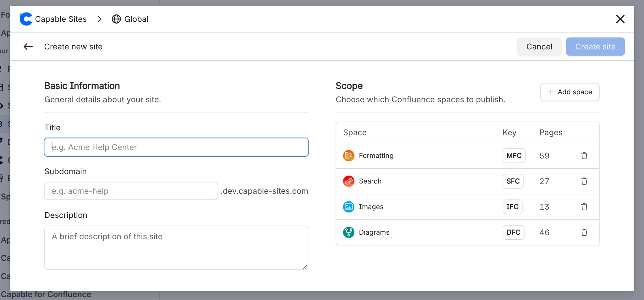This screenshot has width=644, height=300.
Task: Click the Scope heading
Action: coord(349,86)
